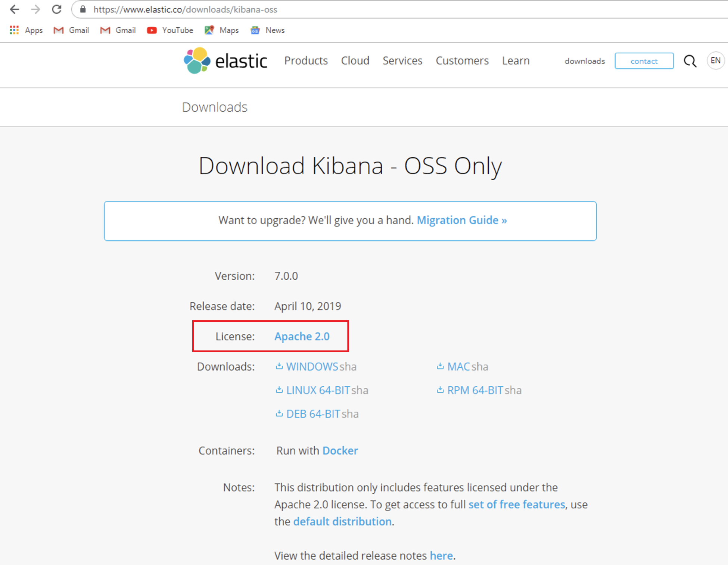Download the RPM 64-BIT package
Viewport: 728px width, 565px height.
click(470, 390)
